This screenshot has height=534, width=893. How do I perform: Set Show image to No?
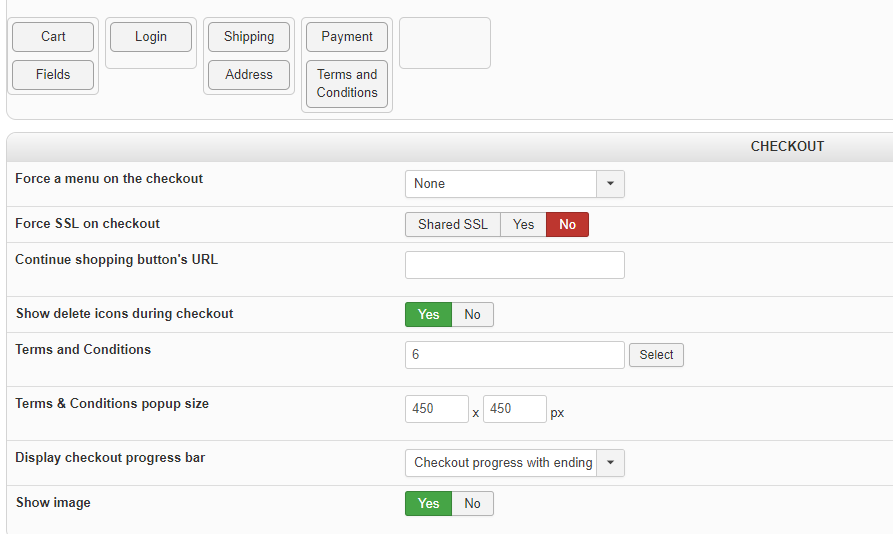[472, 504]
